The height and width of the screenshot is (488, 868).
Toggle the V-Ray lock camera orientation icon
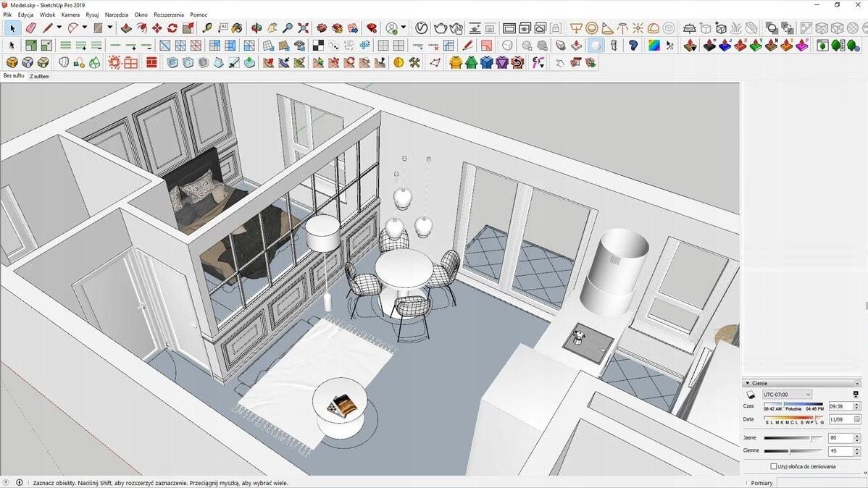tap(556, 28)
